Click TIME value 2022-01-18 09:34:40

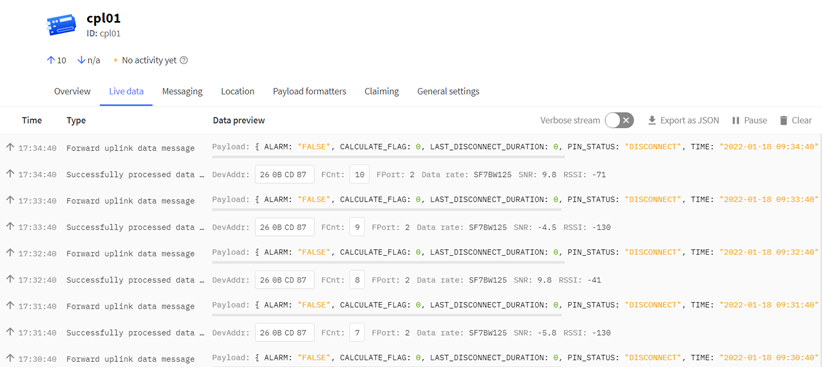click(769, 148)
